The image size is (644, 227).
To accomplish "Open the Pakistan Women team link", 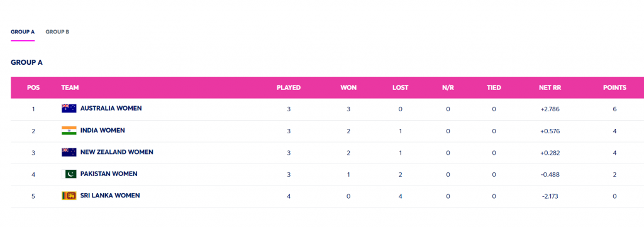I will tap(109, 174).
